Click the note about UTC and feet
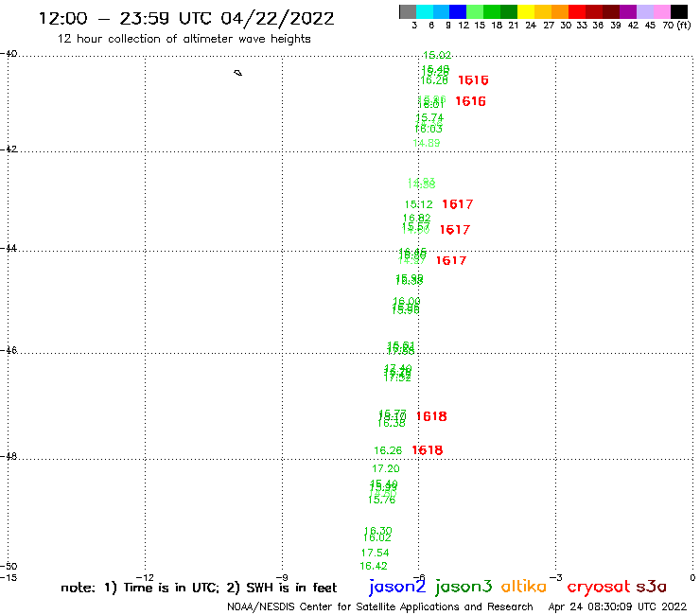This screenshot has height=615, width=700. point(199,588)
